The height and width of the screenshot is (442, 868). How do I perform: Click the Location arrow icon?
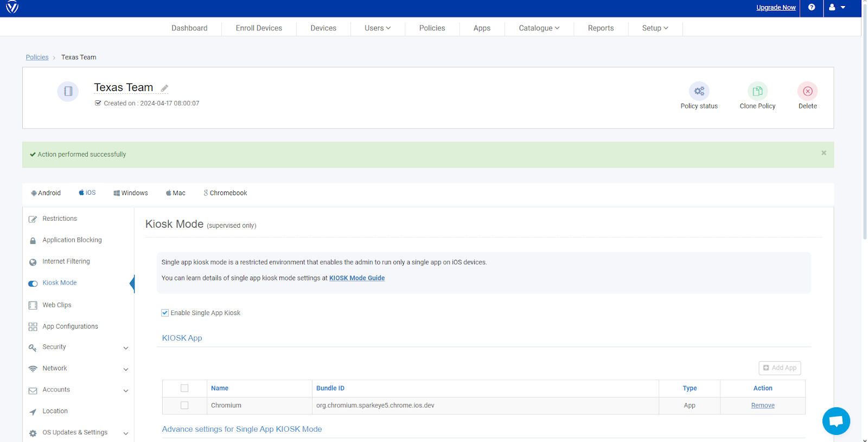coord(33,412)
